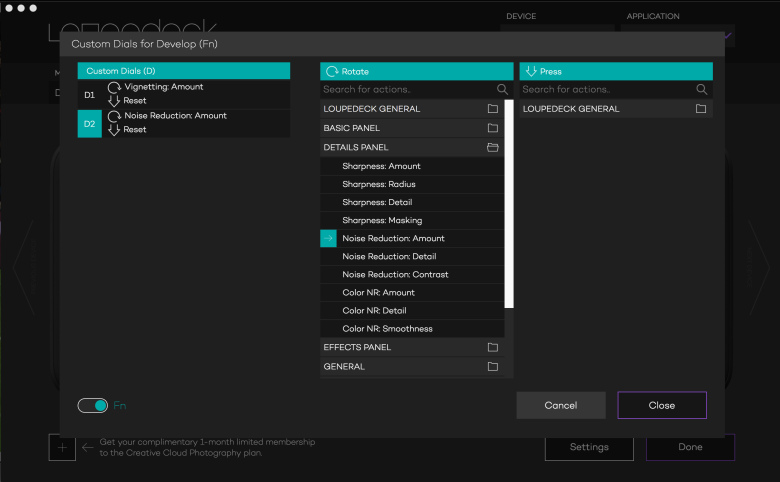Select Color NR: Amount action
This screenshot has height=482, width=780.
point(412,292)
